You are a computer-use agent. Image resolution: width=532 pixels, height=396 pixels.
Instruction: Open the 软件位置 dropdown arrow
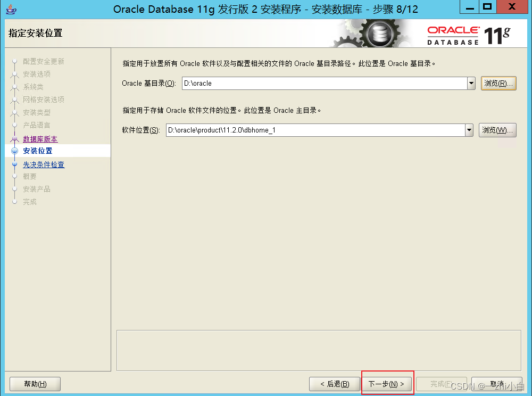tap(468, 129)
